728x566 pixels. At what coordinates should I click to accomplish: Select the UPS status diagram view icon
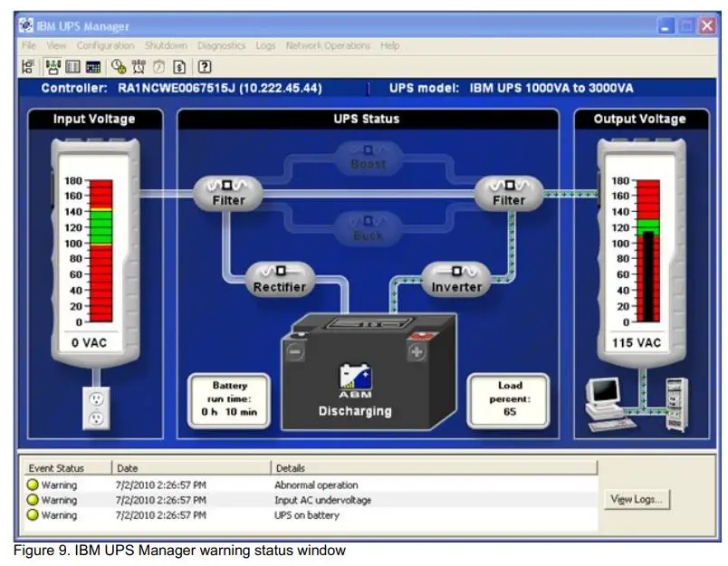pos(53,67)
